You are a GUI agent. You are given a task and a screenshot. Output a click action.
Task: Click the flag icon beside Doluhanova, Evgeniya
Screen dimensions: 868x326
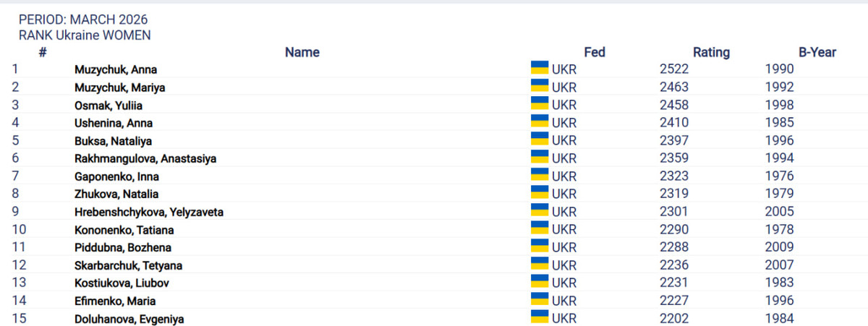(x=540, y=317)
